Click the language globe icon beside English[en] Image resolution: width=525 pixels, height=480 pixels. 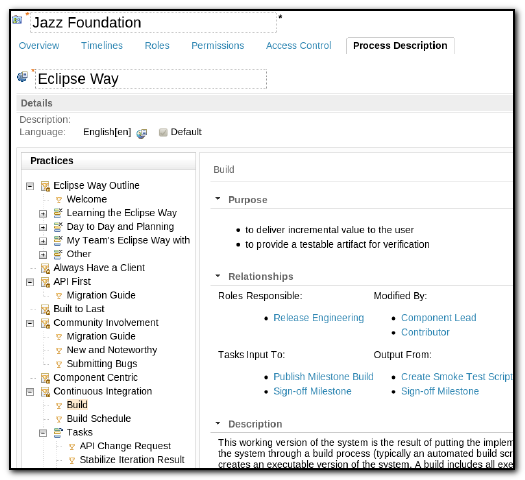tap(142, 133)
